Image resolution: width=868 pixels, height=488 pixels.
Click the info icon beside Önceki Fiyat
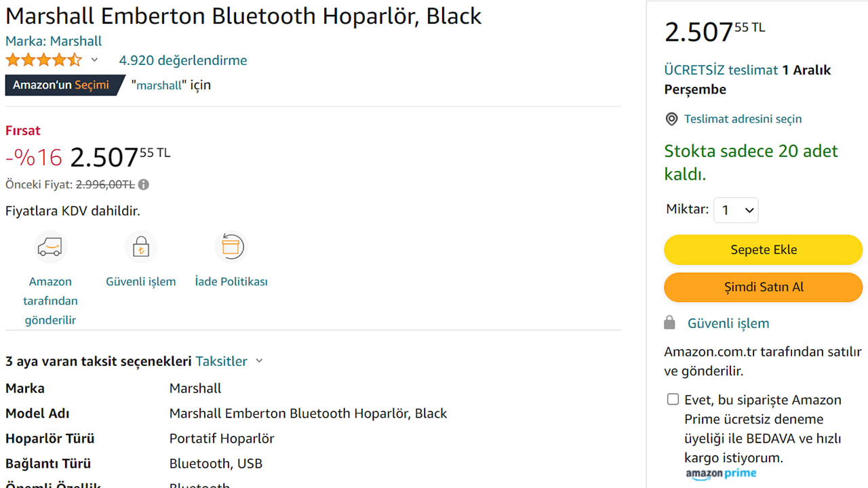(x=144, y=184)
